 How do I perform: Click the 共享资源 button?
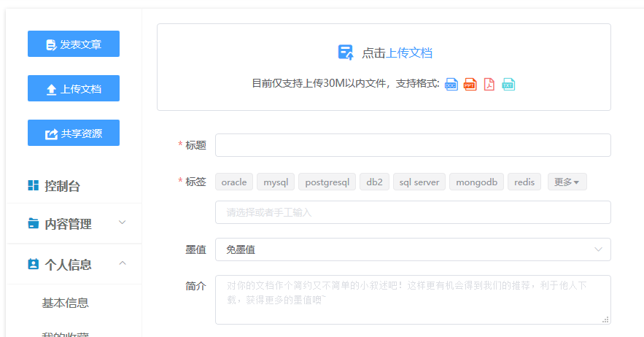74,133
